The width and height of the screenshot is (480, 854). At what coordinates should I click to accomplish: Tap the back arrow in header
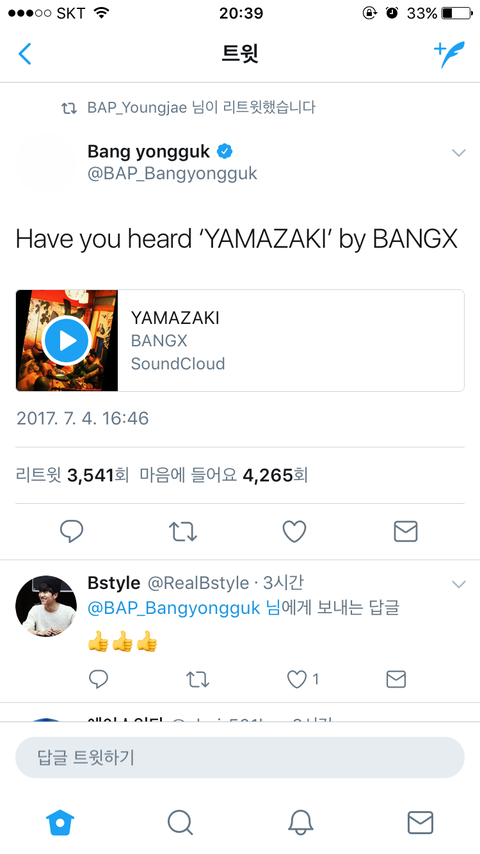[25, 54]
